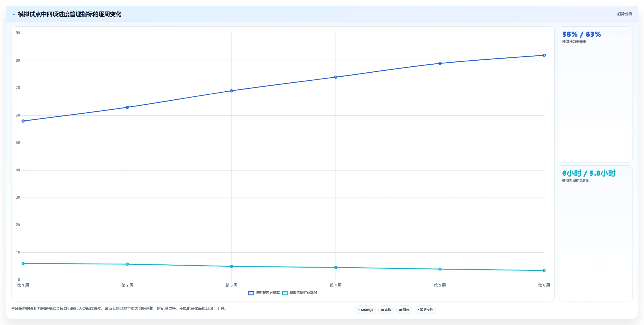Select the 第 2 周 blue data point at 63
The height and width of the screenshot is (325, 644).
(127, 107)
